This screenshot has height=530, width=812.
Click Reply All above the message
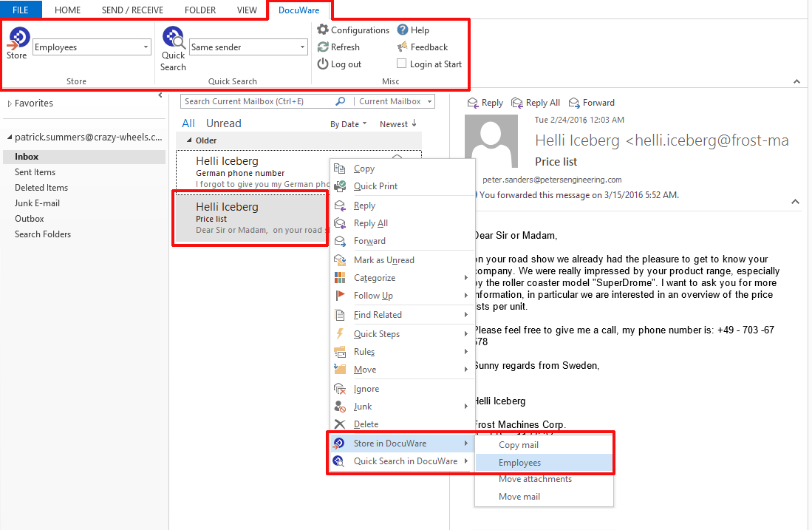point(535,102)
